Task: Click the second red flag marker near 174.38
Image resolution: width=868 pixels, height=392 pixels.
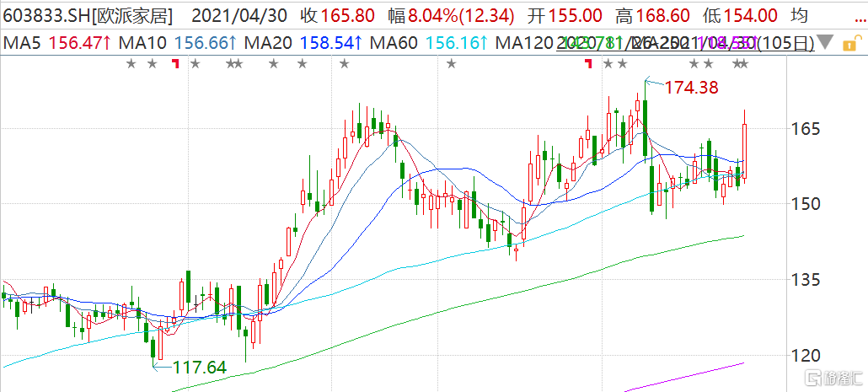Action: (590, 64)
